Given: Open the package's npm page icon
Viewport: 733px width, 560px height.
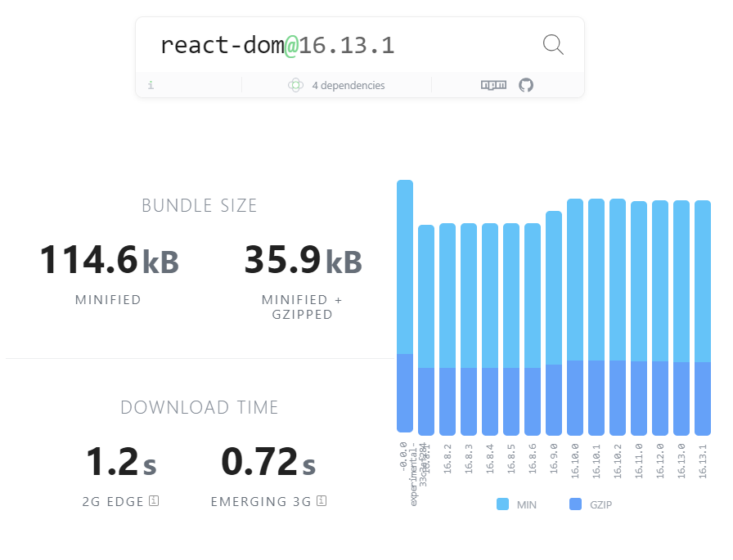Looking at the screenshot, I should pos(493,85).
